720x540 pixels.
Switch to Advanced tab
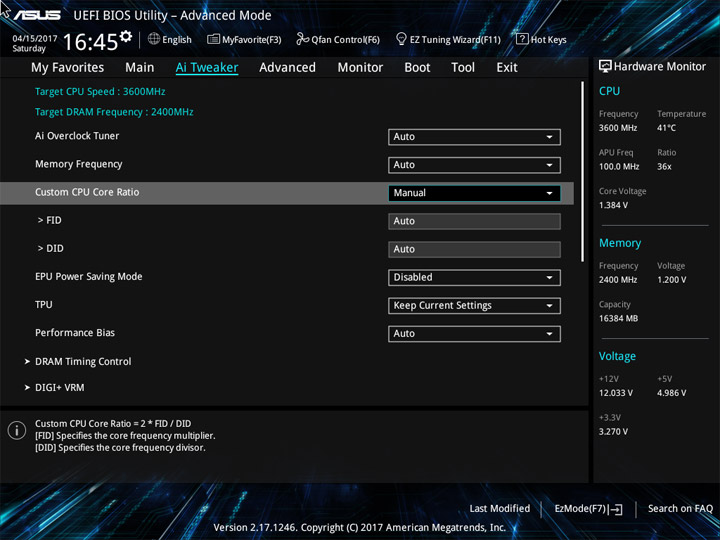tap(287, 68)
